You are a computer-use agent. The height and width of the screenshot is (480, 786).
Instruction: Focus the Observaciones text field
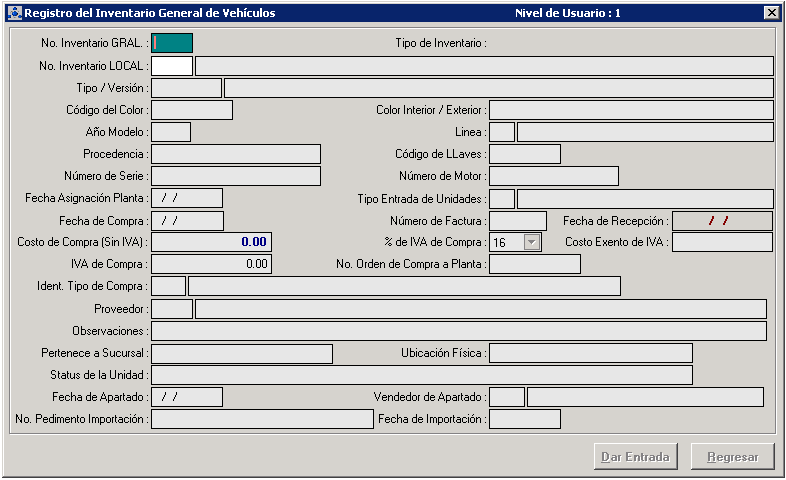458,331
